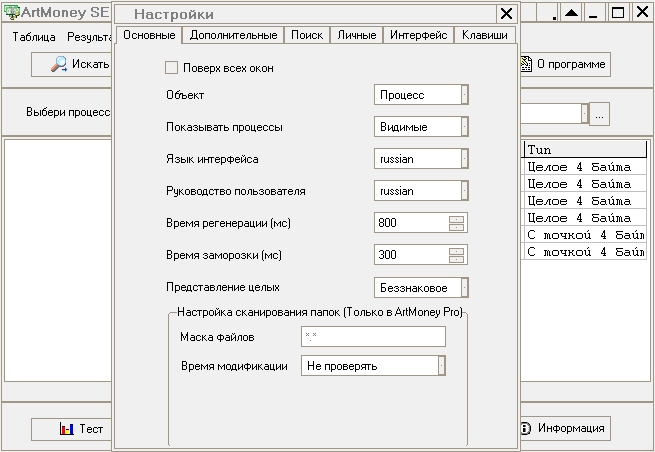The image size is (655, 452).
Task: Click the ArtMoney application icon in title bar
Action: click(x=11, y=12)
